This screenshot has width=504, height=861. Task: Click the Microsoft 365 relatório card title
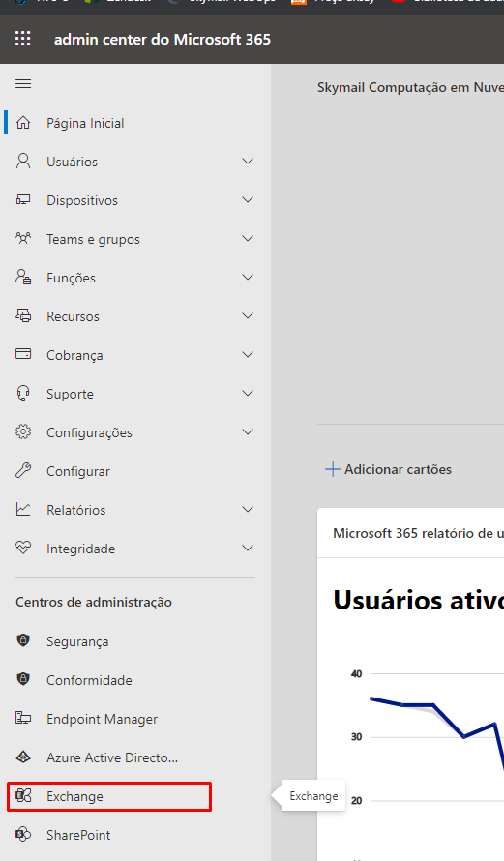tap(418, 533)
